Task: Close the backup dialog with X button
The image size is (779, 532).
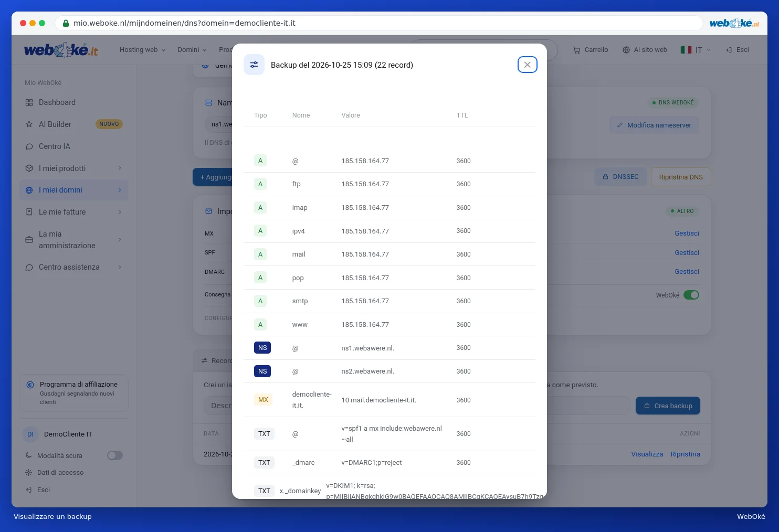Action: 527,65
